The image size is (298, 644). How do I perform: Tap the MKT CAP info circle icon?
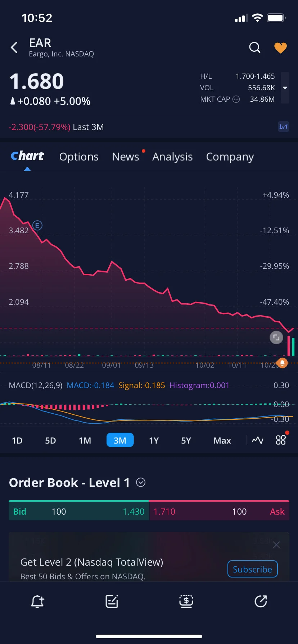click(x=236, y=99)
